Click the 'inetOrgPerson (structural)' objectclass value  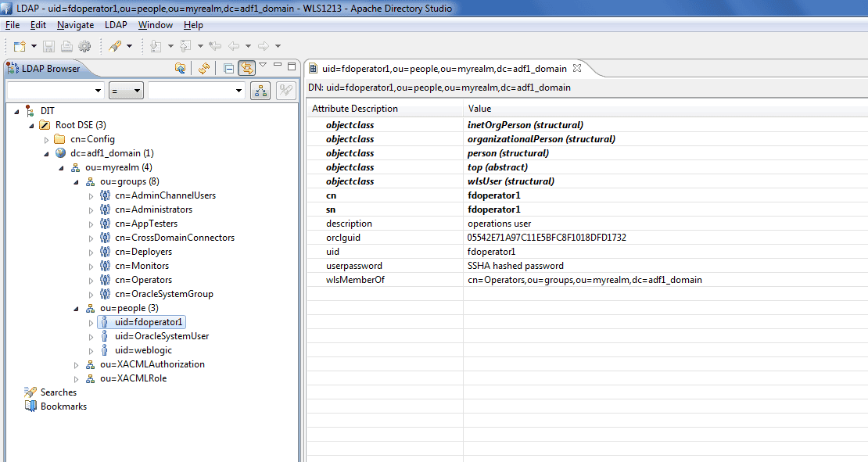click(525, 125)
